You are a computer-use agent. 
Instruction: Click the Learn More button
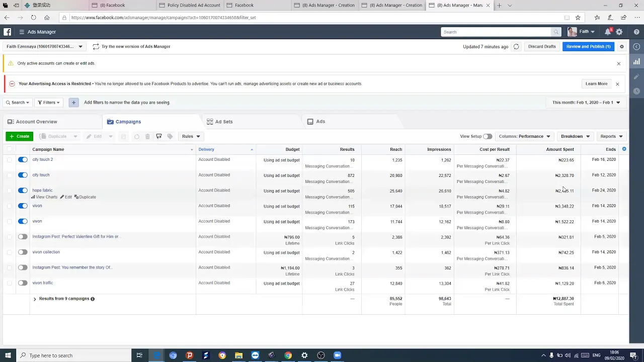[596, 84]
